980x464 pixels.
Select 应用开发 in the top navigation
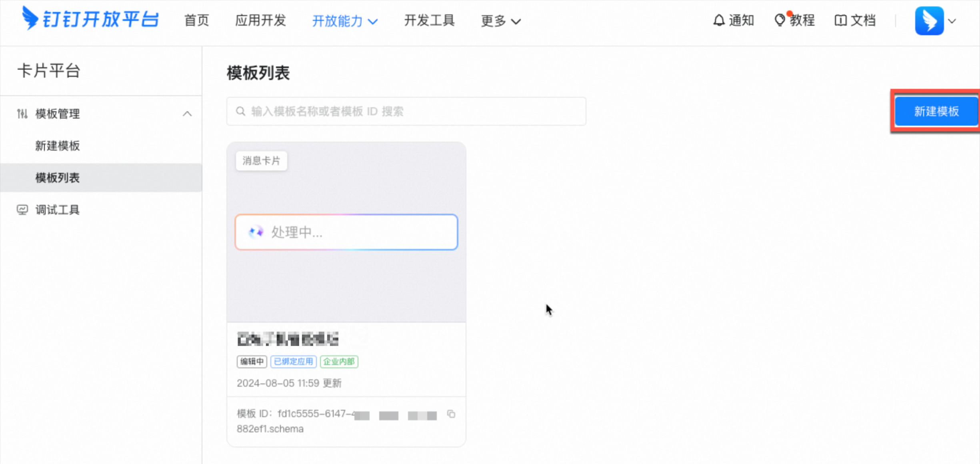[260, 21]
